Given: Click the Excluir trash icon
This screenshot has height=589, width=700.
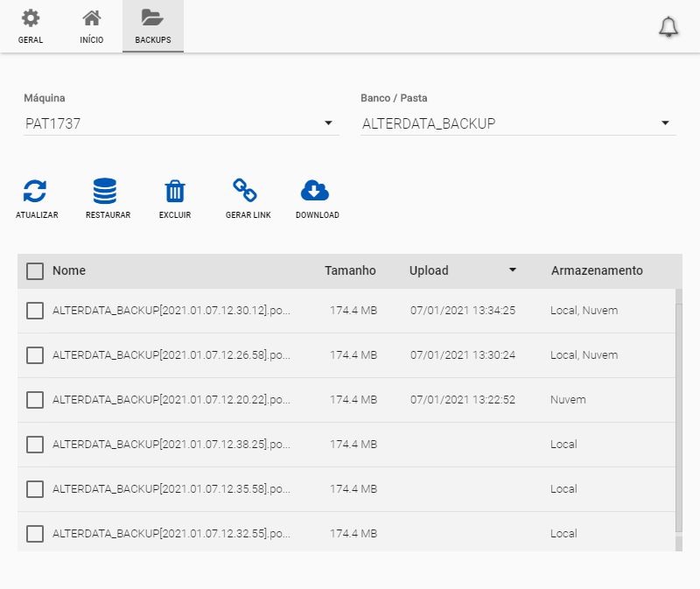Looking at the screenshot, I should pyautogui.click(x=175, y=191).
